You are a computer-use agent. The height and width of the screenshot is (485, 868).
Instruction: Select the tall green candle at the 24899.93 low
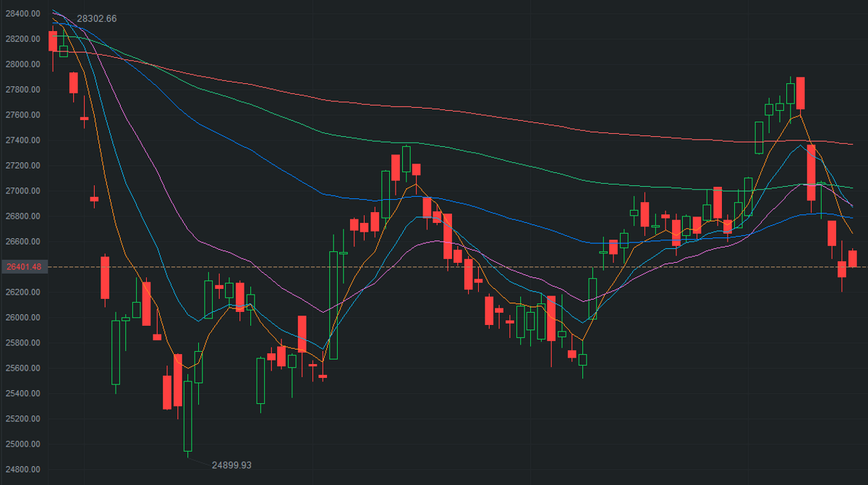pyautogui.click(x=188, y=416)
